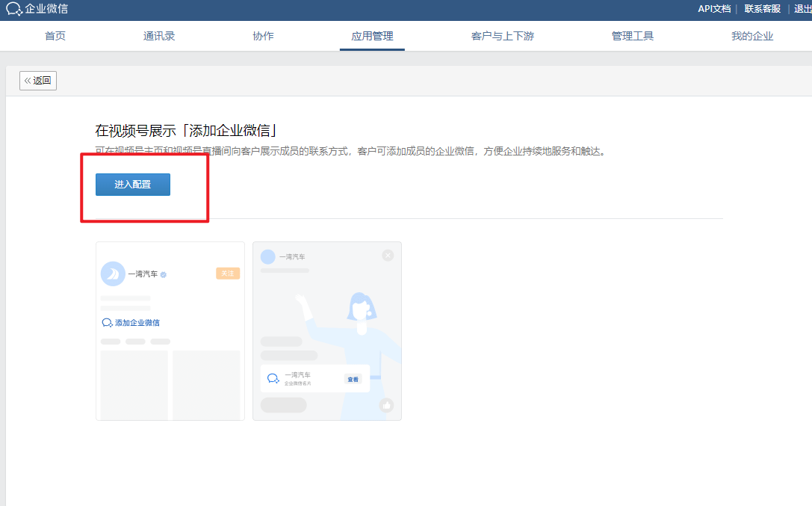Viewport: 812px width, 506px height.
Task: Click the round avatar in live preview
Action: 267,256
